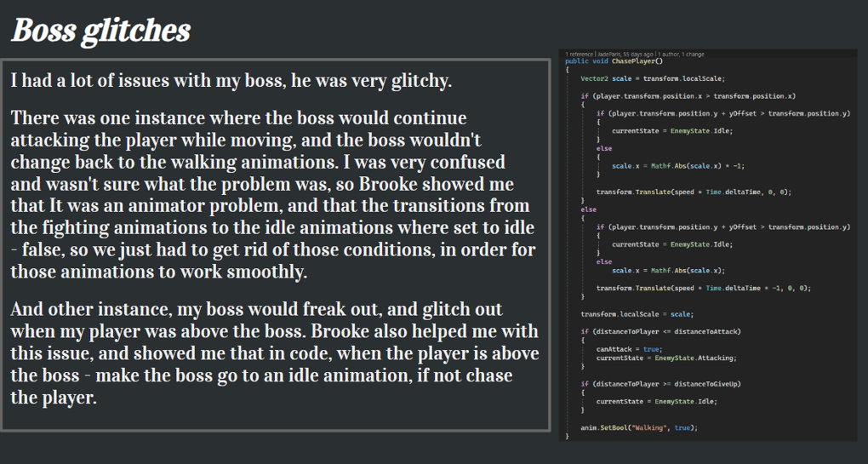Screen dimensions: 868x464
Task: Click 'canAttack = true;' in code
Action: pyautogui.click(x=629, y=349)
